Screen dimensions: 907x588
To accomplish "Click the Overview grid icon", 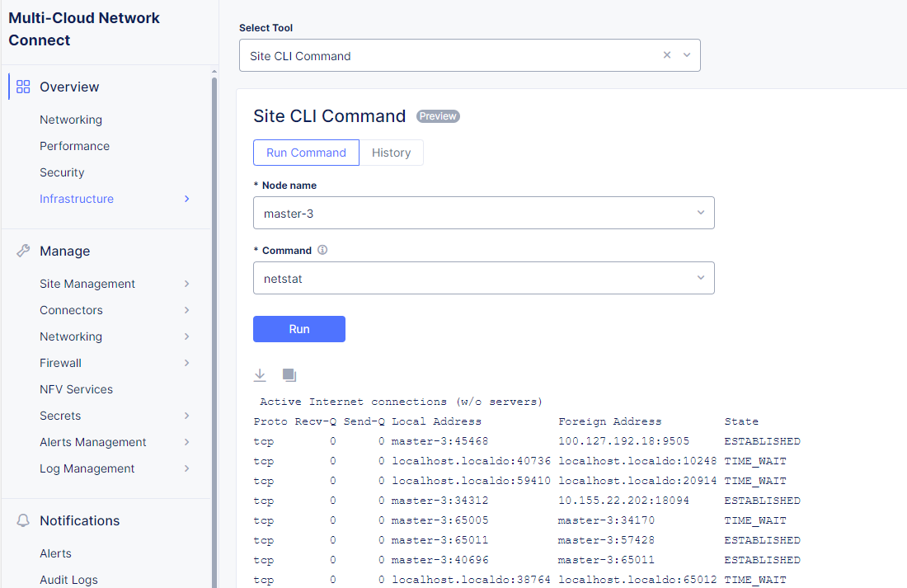I will (23, 87).
